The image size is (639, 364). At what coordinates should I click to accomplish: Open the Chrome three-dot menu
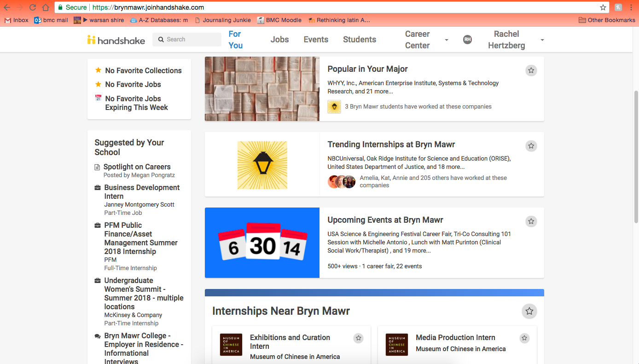pos(631,7)
